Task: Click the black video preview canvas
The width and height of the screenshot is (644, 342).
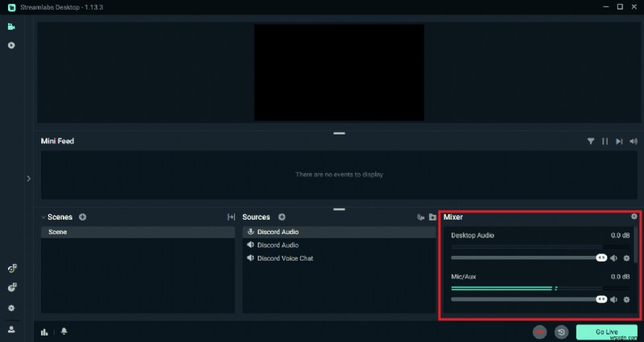Action: point(339,72)
